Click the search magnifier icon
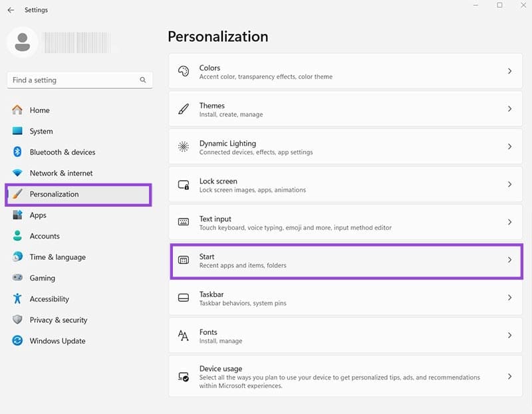This screenshot has width=532, height=414. coord(143,80)
